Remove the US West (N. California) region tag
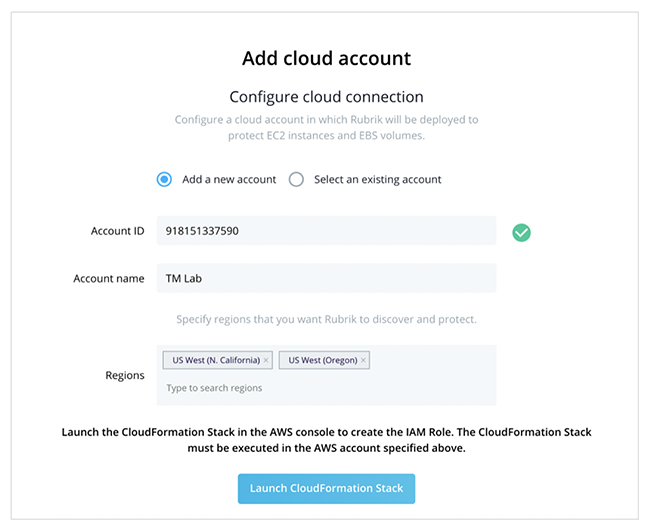Image resolution: width=650 pixels, height=530 pixels. 266,360
